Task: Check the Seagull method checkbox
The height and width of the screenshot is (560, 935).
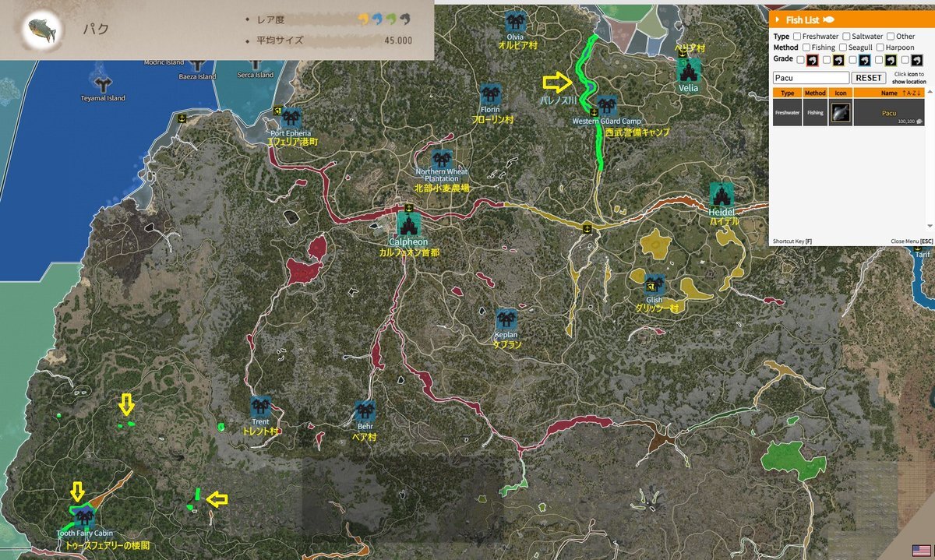Action: pyautogui.click(x=842, y=48)
